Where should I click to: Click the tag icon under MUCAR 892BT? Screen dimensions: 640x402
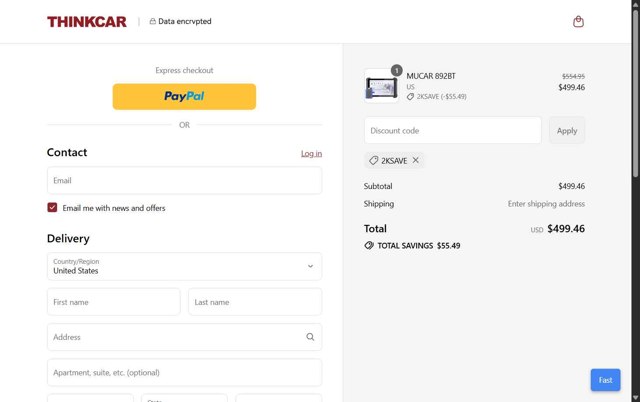[410, 97]
